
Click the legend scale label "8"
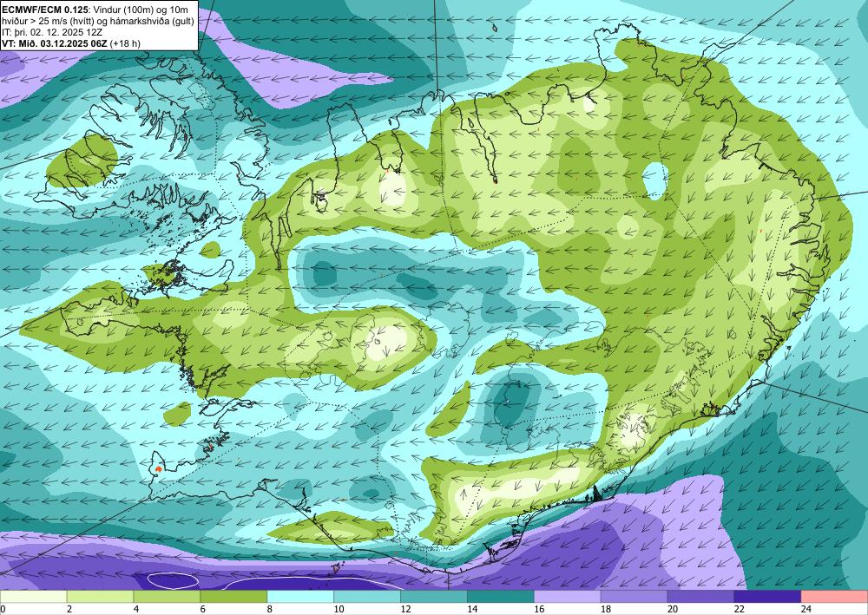(x=270, y=609)
